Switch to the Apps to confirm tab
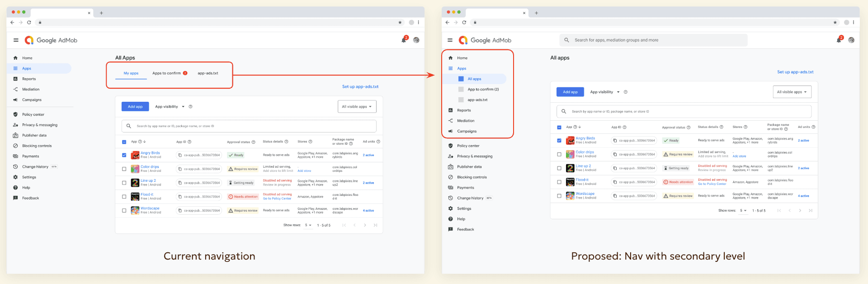The height and width of the screenshot is (284, 868). click(170, 73)
